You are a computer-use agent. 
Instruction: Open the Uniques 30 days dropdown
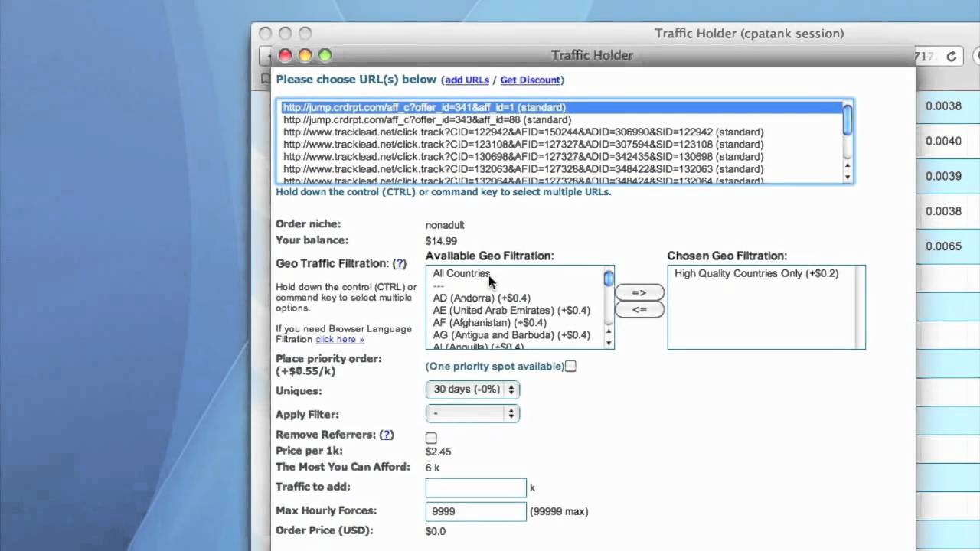tap(472, 389)
